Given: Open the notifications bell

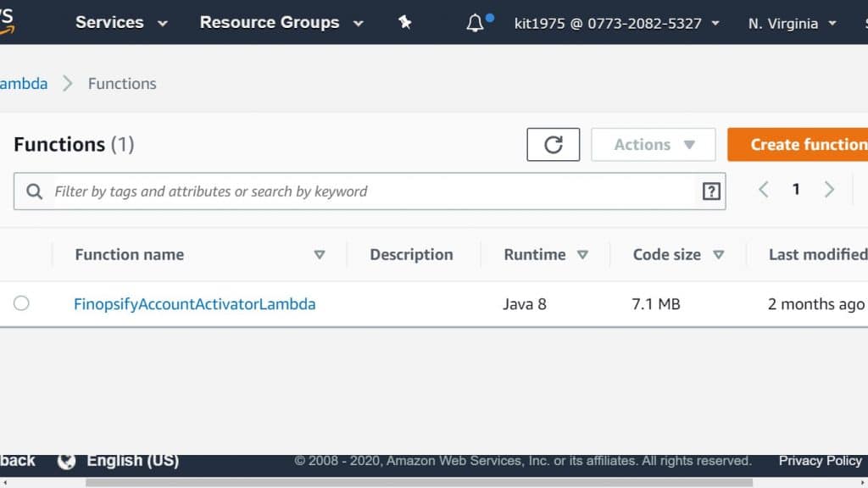Looking at the screenshot, I should (x=472, y=23).
